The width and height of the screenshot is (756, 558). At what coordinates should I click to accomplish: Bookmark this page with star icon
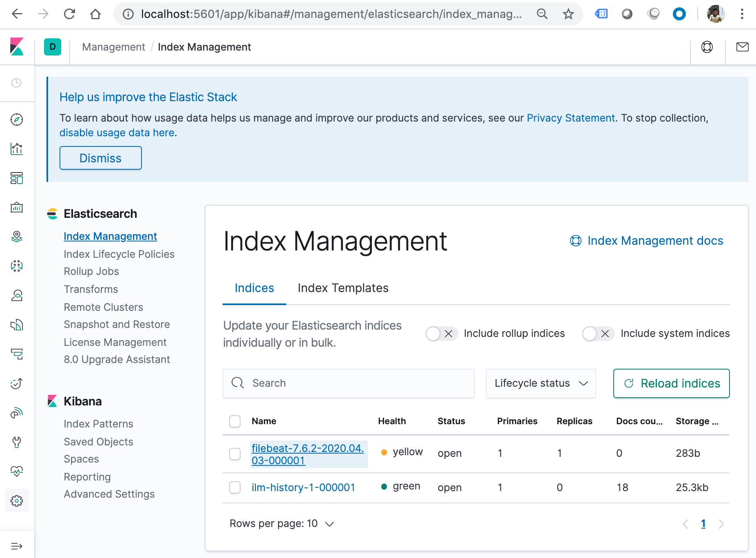pyautogui.click(x=568, y=14)
